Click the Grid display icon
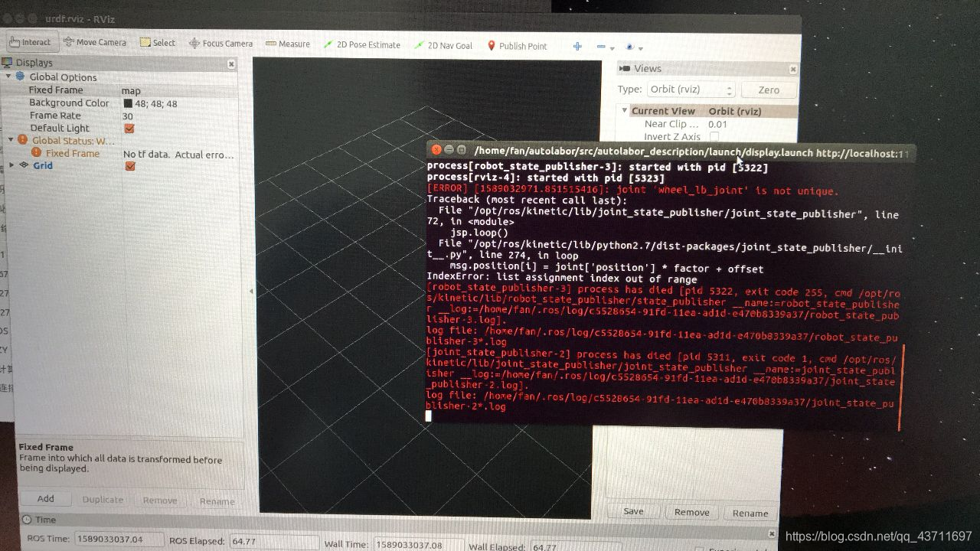Screen dimensions: 980x551 pyautogui.click(x=24, y=165)
